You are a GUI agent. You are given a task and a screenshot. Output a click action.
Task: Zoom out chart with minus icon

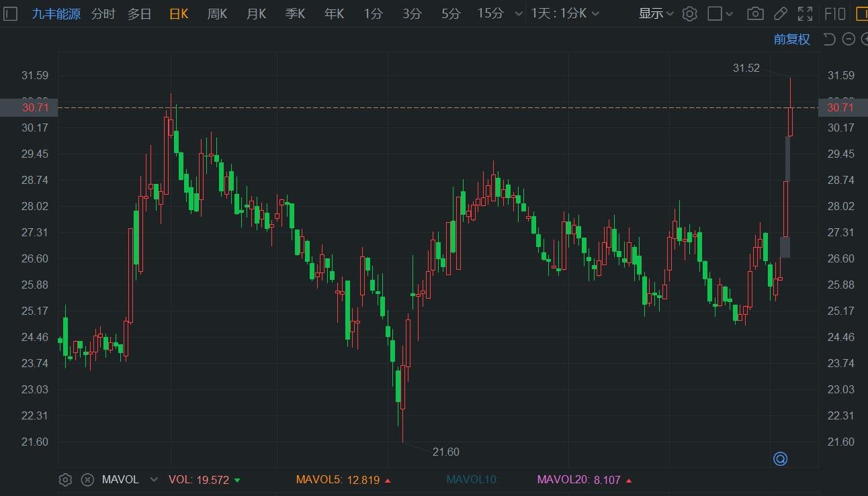[849, 39]
